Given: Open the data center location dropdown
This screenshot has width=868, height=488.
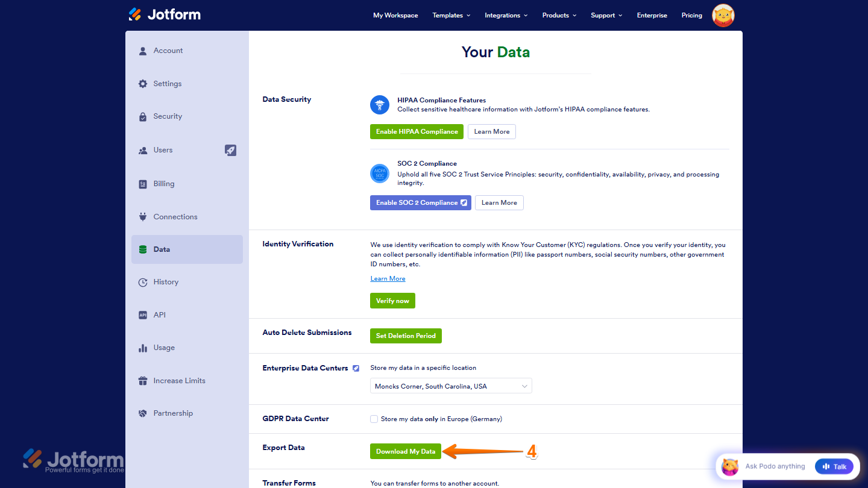Looking at the screenshot, I should 451,386.
